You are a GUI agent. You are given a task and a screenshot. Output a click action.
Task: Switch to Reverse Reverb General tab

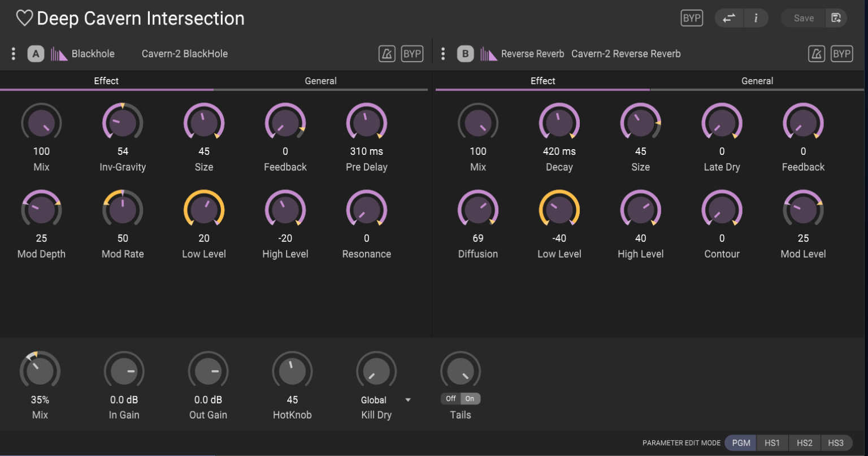pyautogui.click(x=757, y=81)
